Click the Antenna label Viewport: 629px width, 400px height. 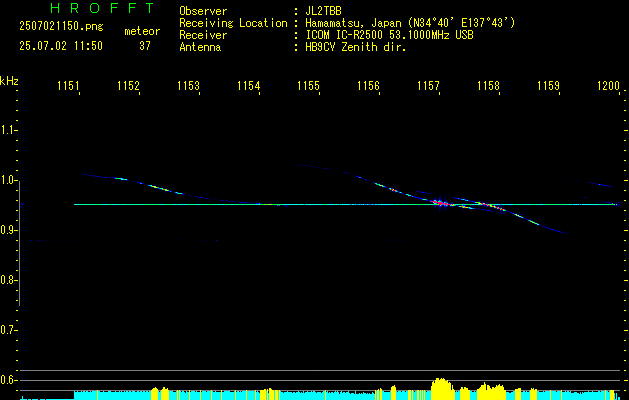pyautogui.click(x=200, y=47)
